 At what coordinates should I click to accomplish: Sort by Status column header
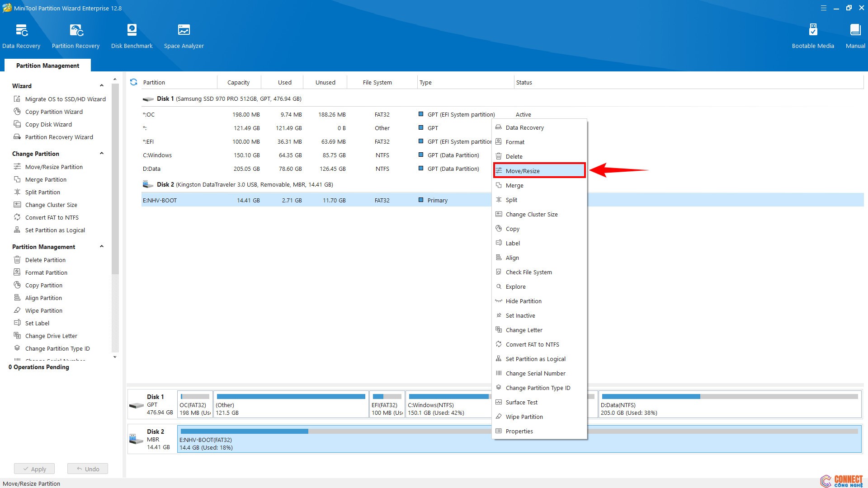tap(689, 82)
